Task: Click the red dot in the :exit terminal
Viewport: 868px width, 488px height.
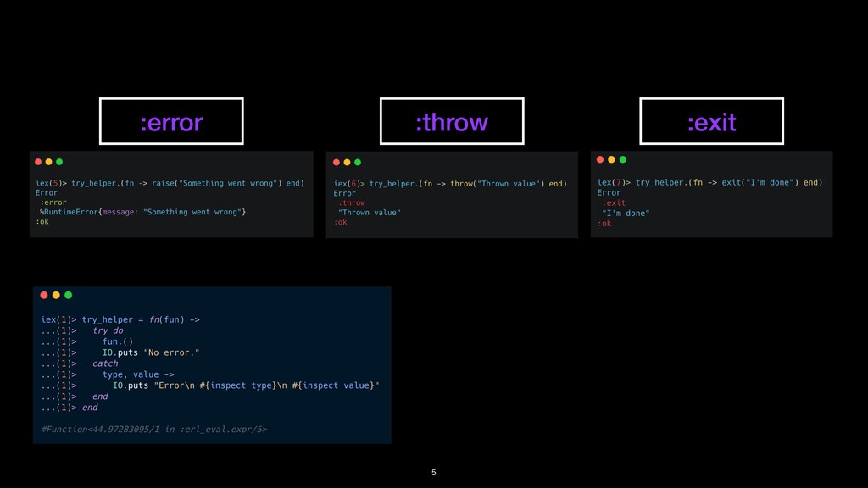Action: coord(600,159)
